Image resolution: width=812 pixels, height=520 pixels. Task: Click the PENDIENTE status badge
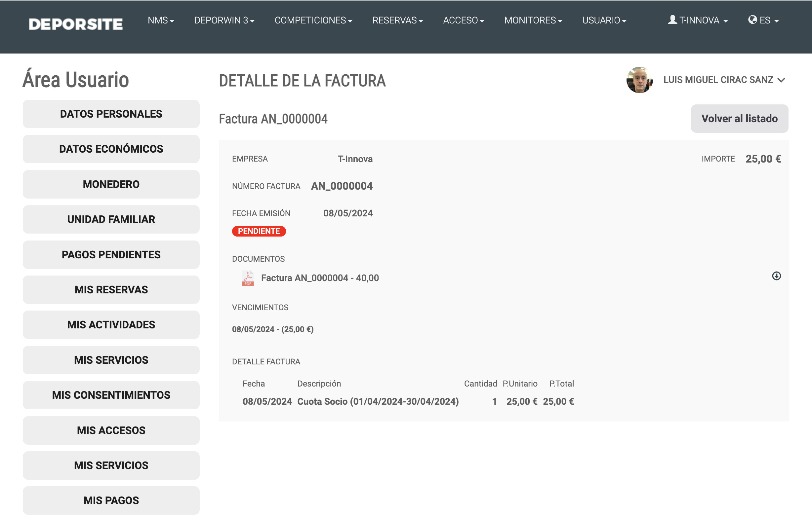[x=259, y=231]
